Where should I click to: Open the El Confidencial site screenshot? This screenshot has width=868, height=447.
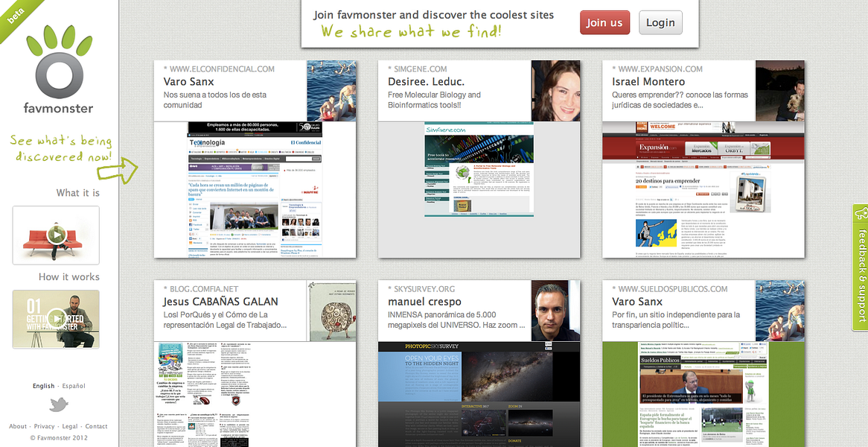coord(255,189)
